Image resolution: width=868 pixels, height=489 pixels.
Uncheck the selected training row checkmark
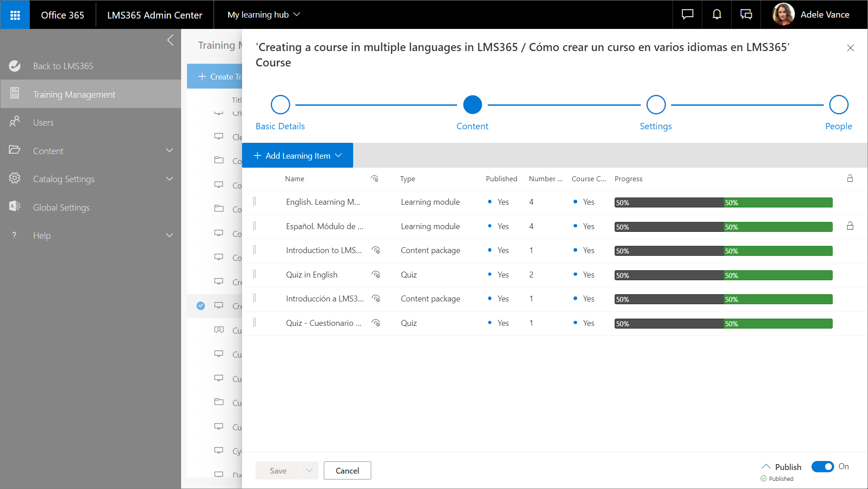(x=201, y=306)
